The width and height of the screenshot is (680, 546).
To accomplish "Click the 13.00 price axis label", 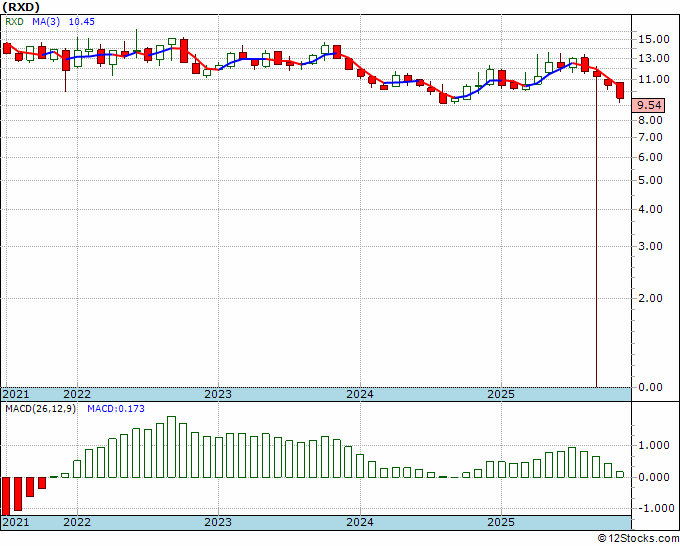I will pos(654,58).
